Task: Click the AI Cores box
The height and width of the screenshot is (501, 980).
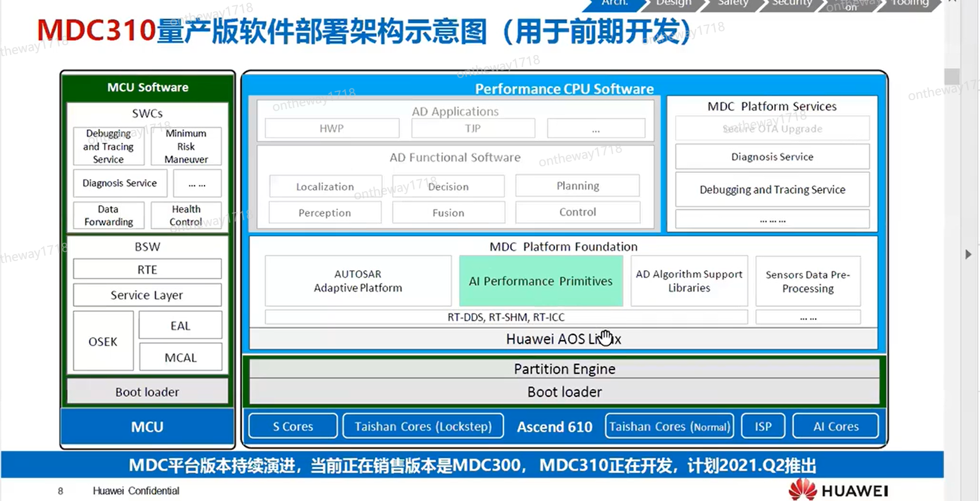Action: 836,426
